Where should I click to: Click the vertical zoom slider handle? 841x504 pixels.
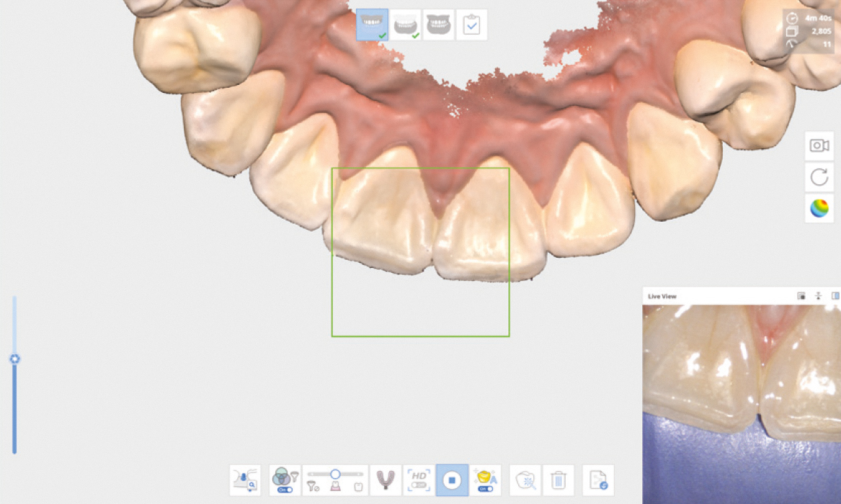click(x=14, y=359)
